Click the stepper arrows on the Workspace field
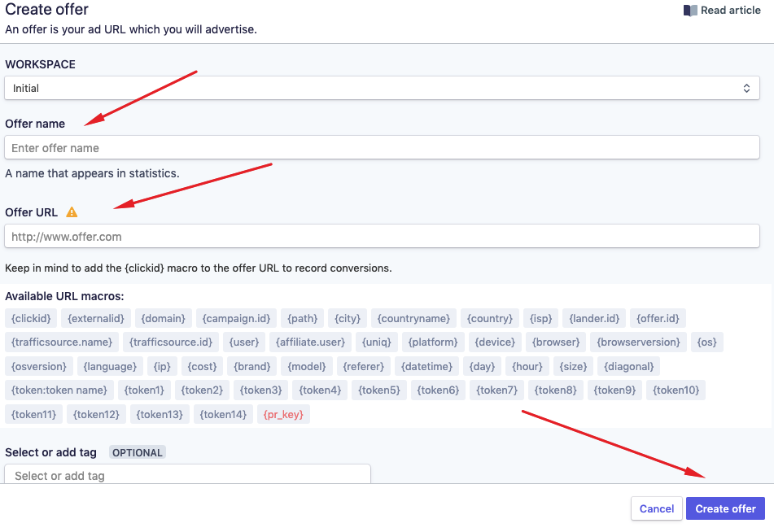This screenshot has height=532, width=774. 746,87
